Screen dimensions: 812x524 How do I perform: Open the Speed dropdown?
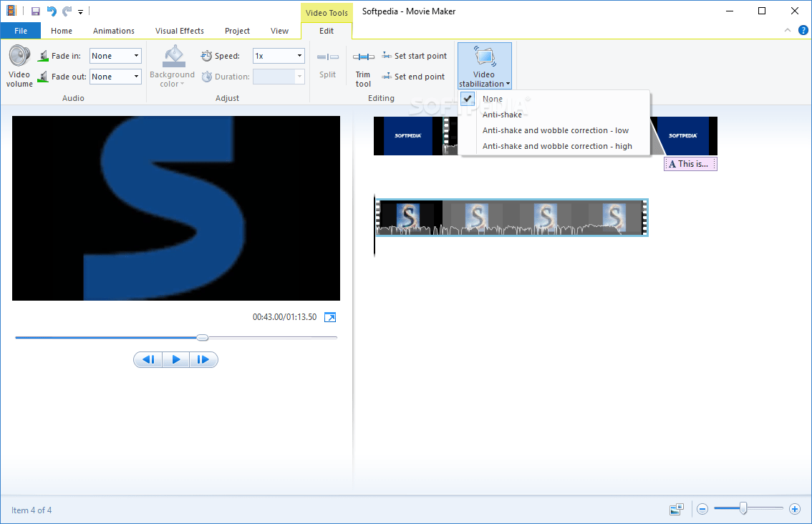pos(300,55)
